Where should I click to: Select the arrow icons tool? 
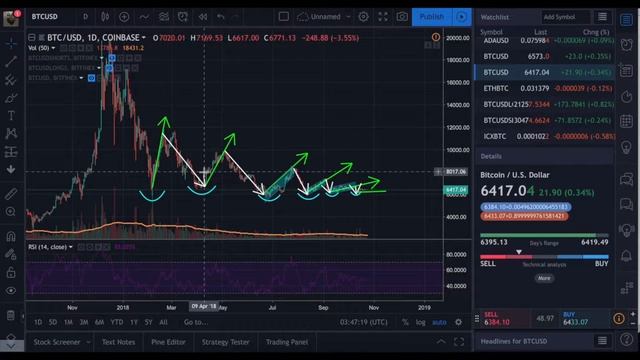(x=11, y=169)
